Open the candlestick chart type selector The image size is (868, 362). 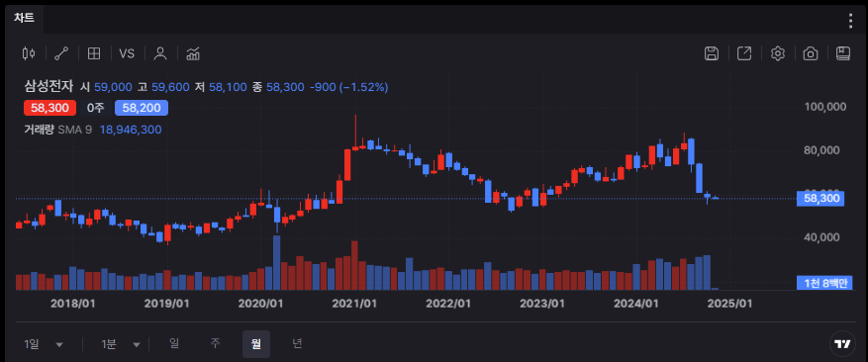coord(29,53)
